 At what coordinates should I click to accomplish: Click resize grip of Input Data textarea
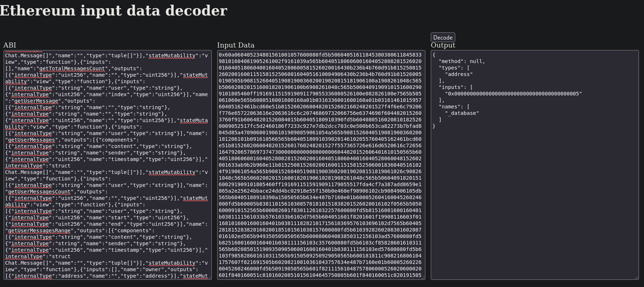click(x=423, y=277)
